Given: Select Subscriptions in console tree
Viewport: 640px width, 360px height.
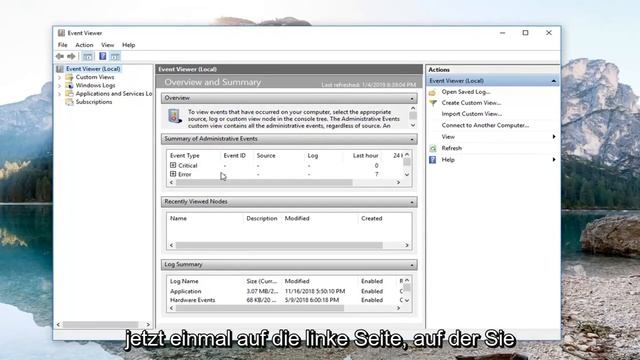Looking at the screenshot, I should tap(93, 102).
